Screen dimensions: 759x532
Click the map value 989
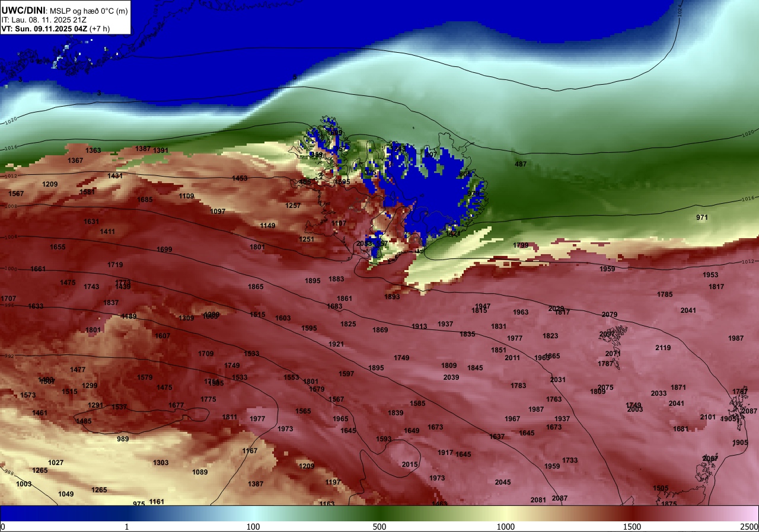[x=123, y=439]
